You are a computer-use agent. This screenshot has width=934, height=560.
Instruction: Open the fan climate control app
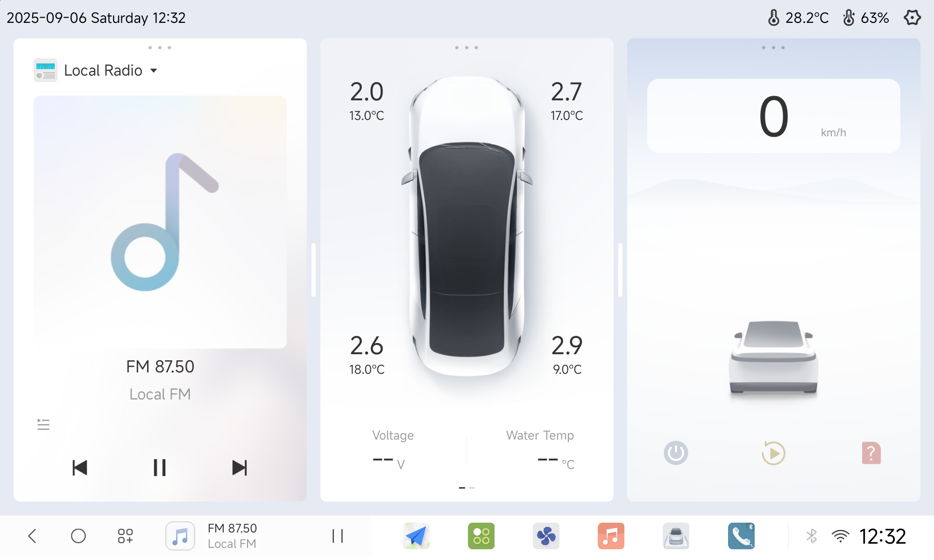(x=546, y=536)
